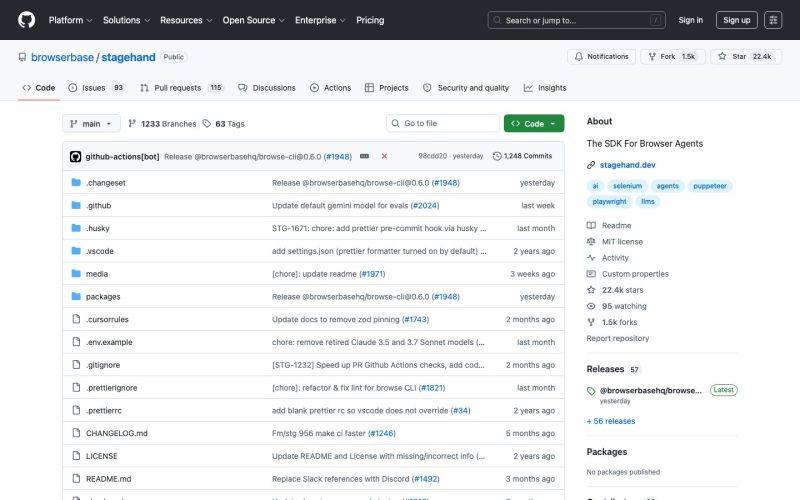Select the puppeteer topic tag
Viewport: 800px width, 500px height.
[x=710, y=186]
